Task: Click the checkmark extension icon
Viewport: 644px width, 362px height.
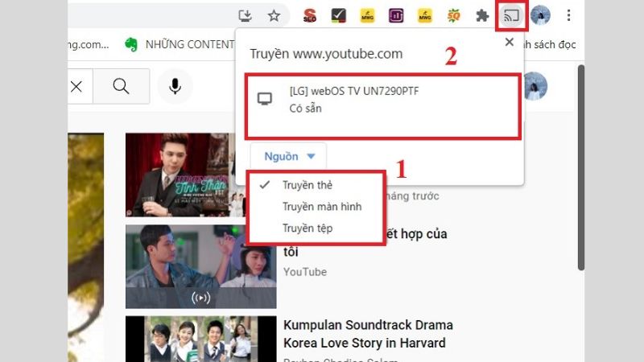Action: tap(339, 15)
